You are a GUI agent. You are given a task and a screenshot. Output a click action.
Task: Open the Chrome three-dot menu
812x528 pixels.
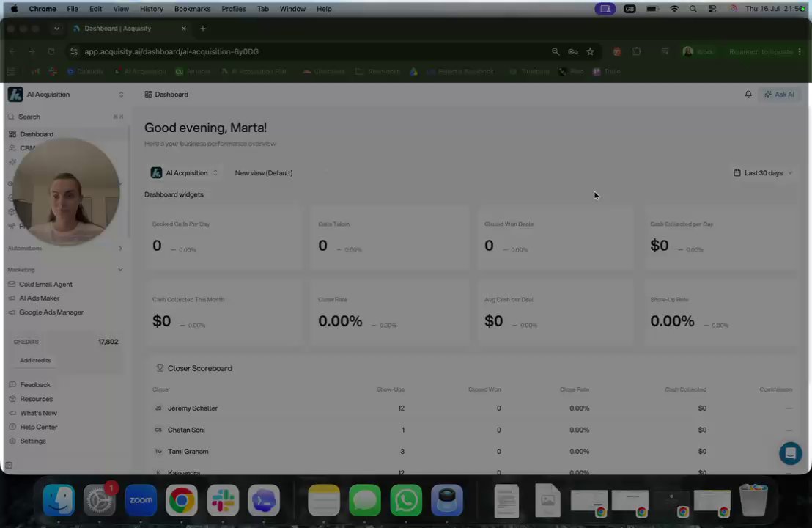click(800, 52)
